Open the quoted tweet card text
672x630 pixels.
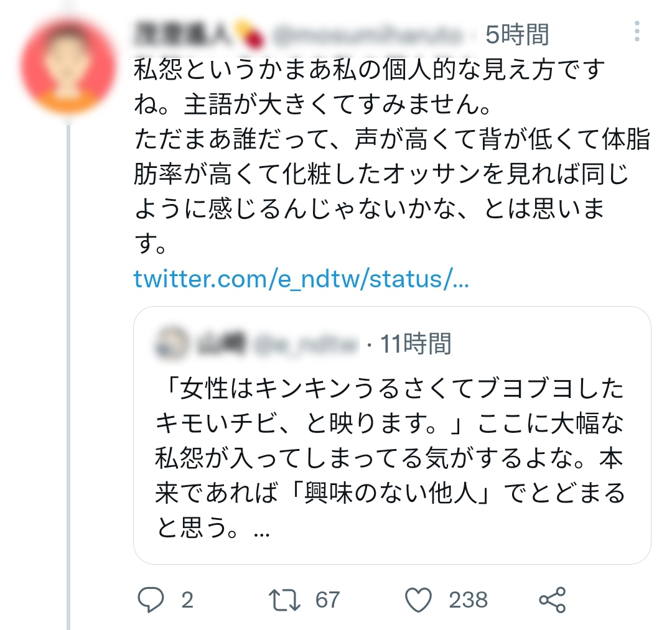pos(391,459)
